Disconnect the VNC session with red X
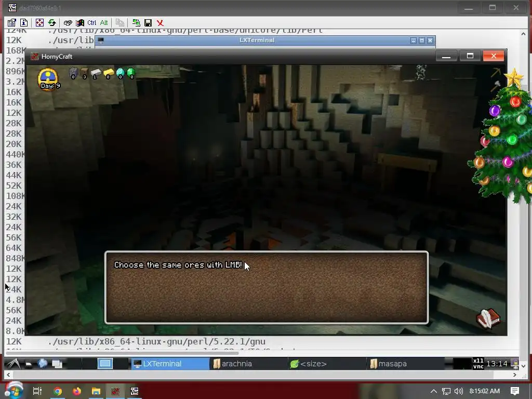 coord(160,23)
